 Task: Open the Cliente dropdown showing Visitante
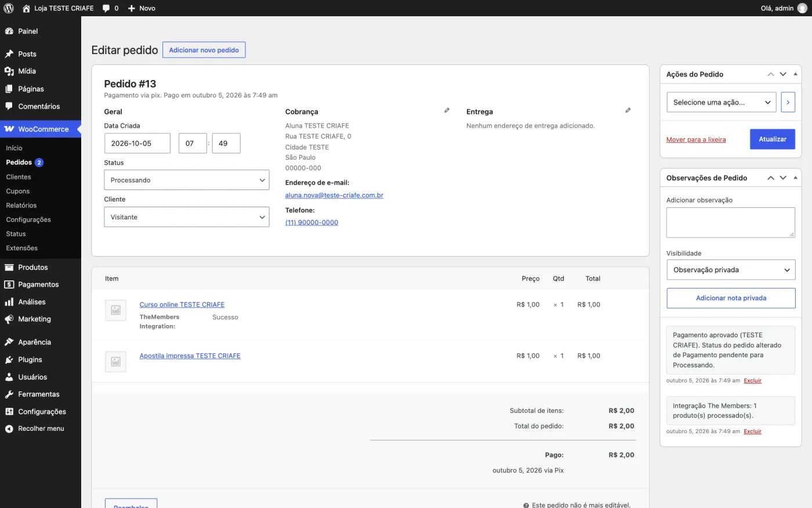pos(187,217)
